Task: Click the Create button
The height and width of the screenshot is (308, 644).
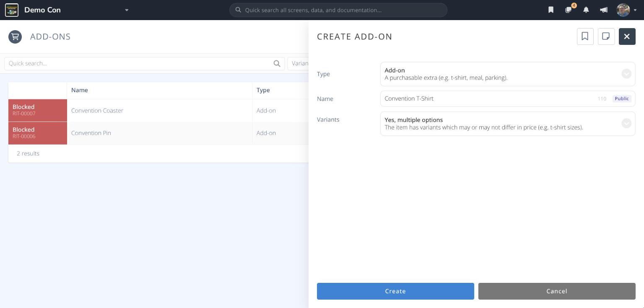Action: tap(395, 291)
